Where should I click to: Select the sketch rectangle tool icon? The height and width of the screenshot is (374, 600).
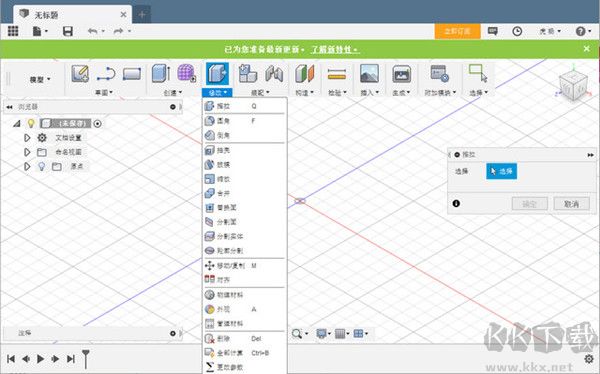(x=132, y=73)
